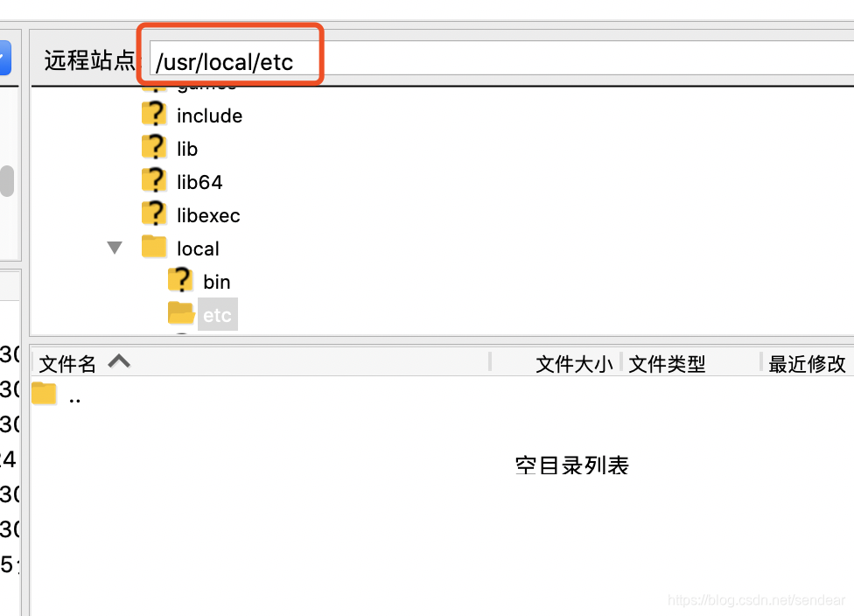
Task: Open the parent directory entry '..'
Action: (x=74, y=395)
